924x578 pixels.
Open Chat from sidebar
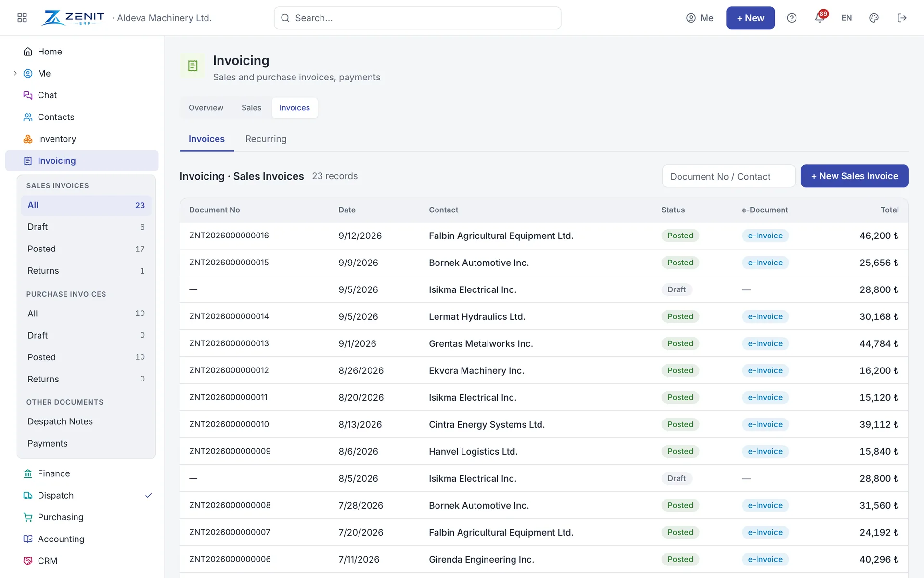point(82,95)
